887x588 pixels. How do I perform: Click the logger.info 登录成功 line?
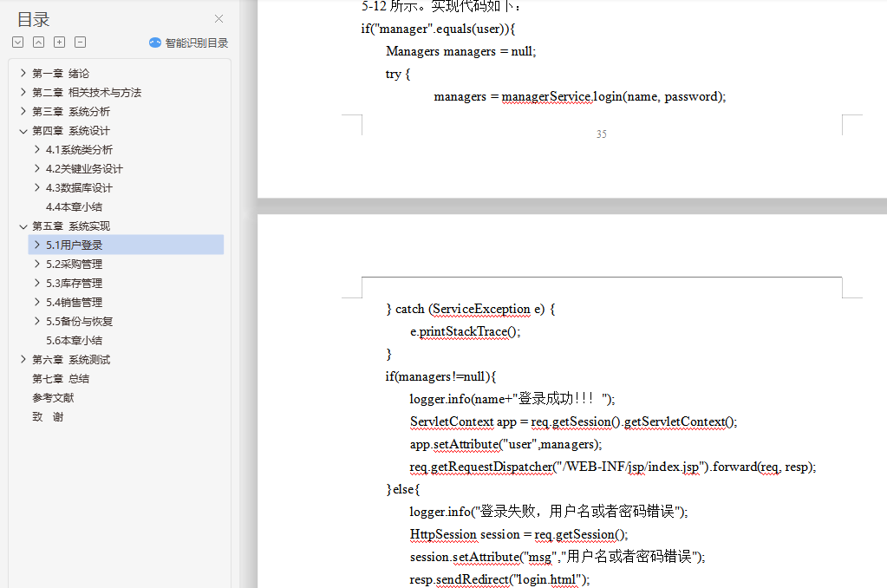pyautogui.click(x=512, y=399)
